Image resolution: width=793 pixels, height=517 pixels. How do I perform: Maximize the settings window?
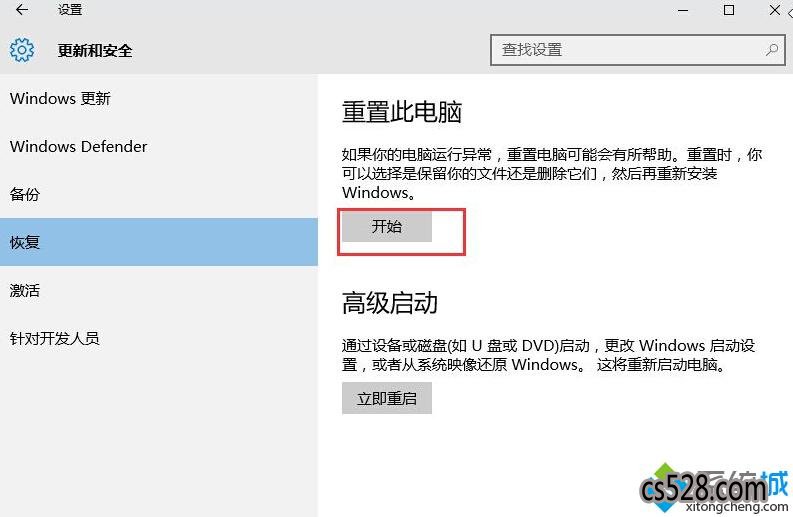click(x=729, y=10)
